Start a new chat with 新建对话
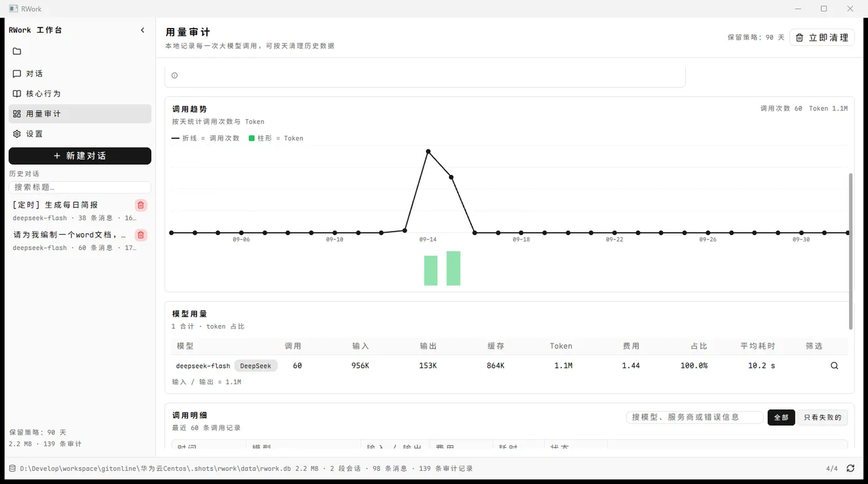The height and width of the screenshot is (484, 868). tap(80, 156)
